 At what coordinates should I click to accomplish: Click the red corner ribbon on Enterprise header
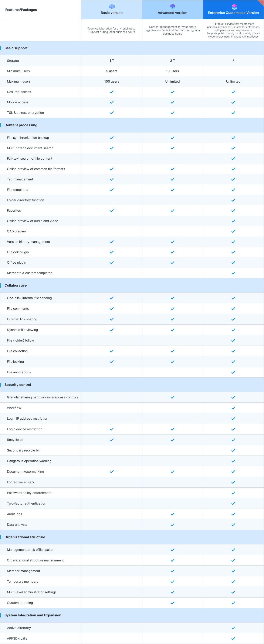[x=261, y=3]
